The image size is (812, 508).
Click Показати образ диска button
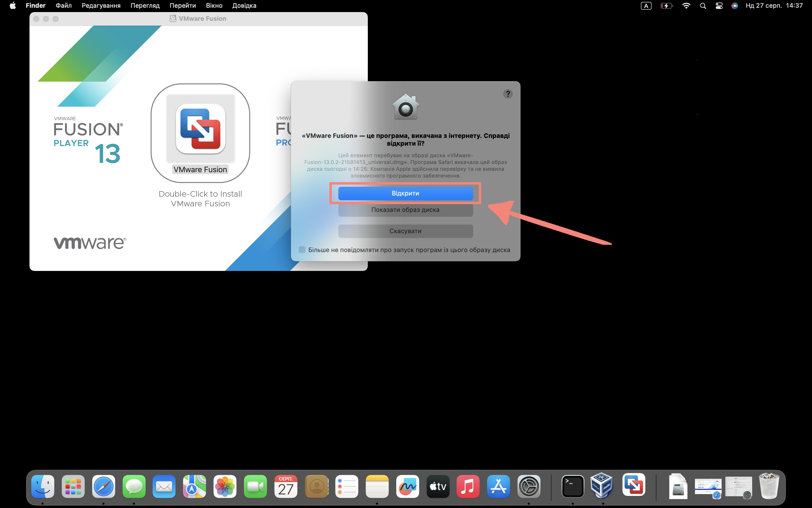coord(405,210)
